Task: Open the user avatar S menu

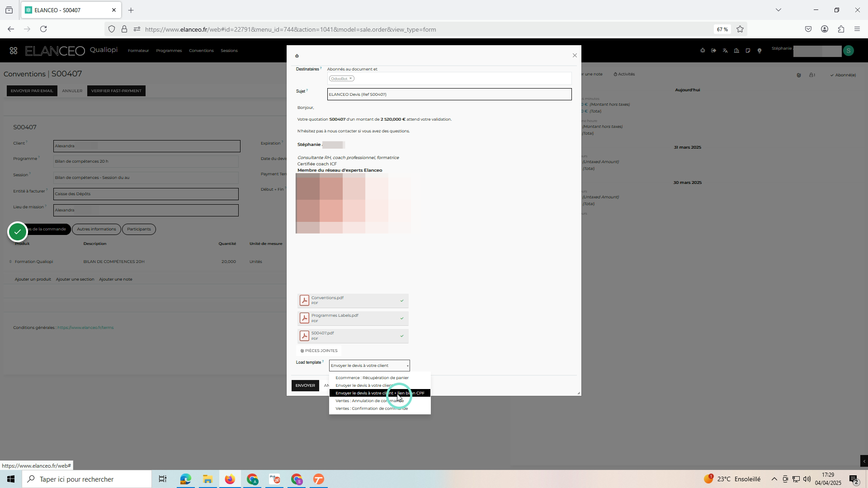Action: tap(849, 51)
